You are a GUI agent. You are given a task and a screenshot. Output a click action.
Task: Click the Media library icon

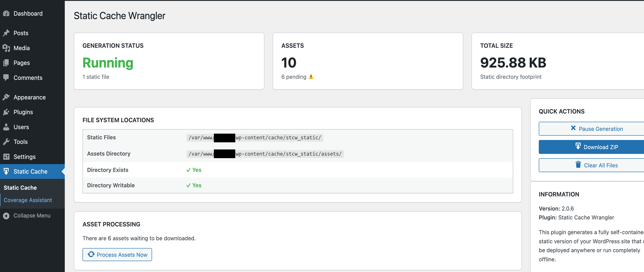[6, 48]
